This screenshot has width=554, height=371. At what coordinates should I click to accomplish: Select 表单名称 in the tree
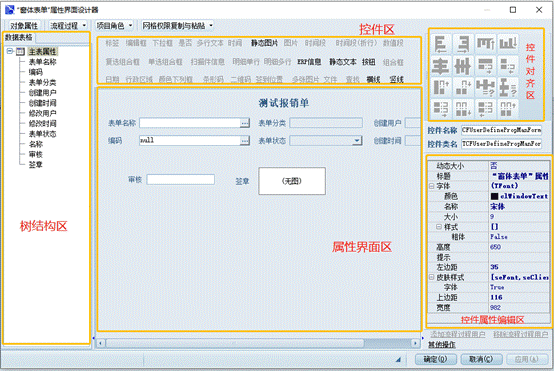(42, 62)
